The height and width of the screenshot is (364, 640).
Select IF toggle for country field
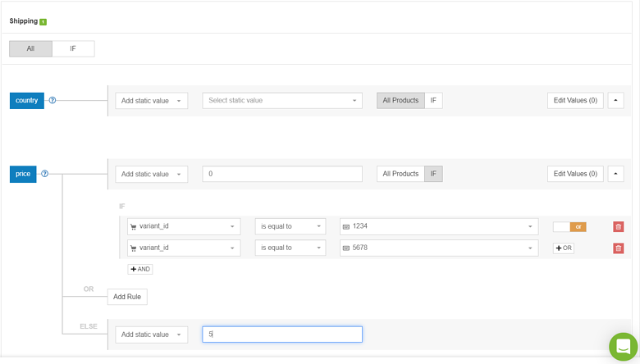point(433,100)
